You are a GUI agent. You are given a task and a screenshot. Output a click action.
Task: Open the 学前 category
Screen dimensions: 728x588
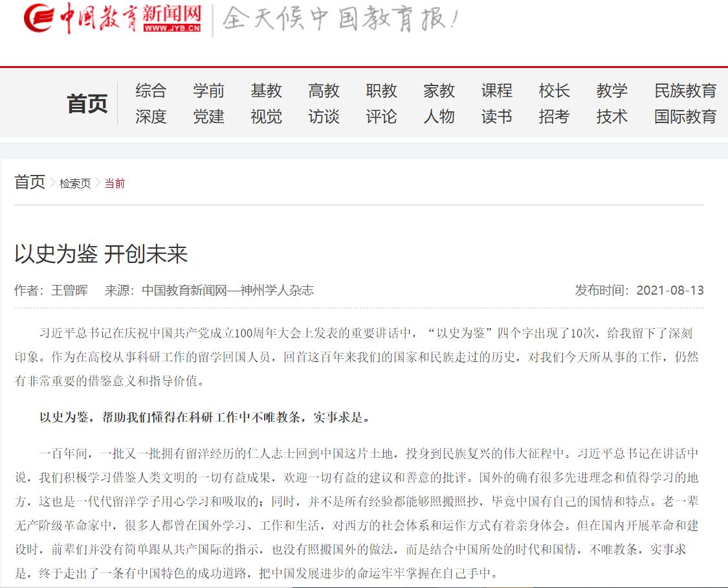click(x=209, y=91)
